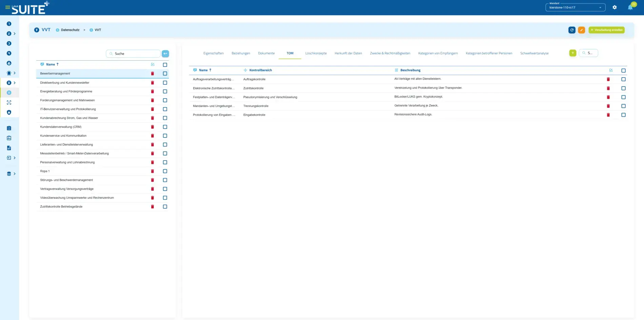Click the Verarbeitung erstellen button
Viewport: 644px width, 320px height.
606,30
